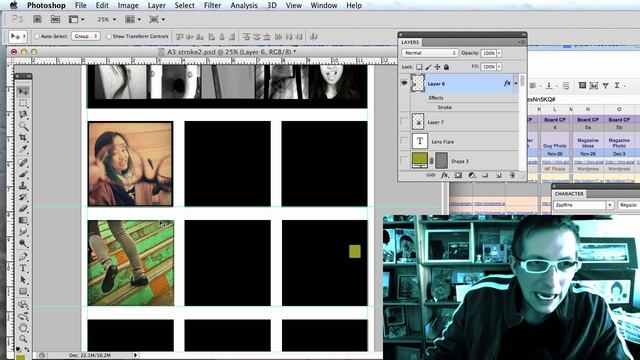Select the Dodge tool
Viewport: 640px width, 360px height.
click(x=23, y=243)
